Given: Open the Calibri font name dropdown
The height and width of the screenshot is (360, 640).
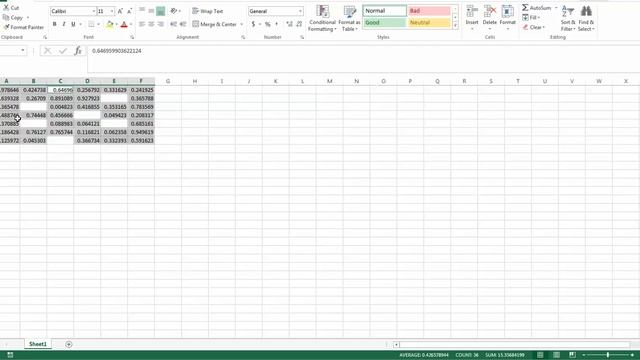Looking at the screenshot, I should [x=93, y=11].
